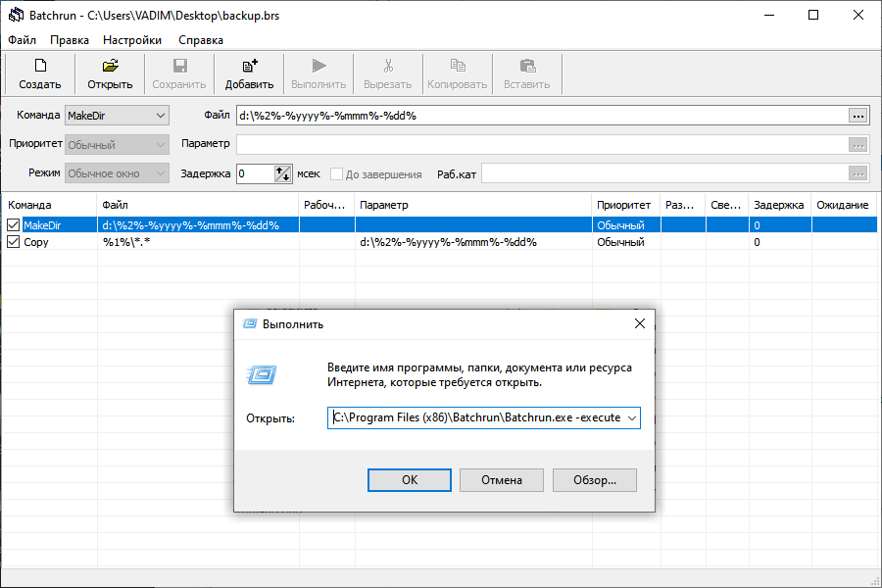The height and width of the screenshot is (588, 882).
Task: Click the Обзор... button
Action: tap(595, 480)
